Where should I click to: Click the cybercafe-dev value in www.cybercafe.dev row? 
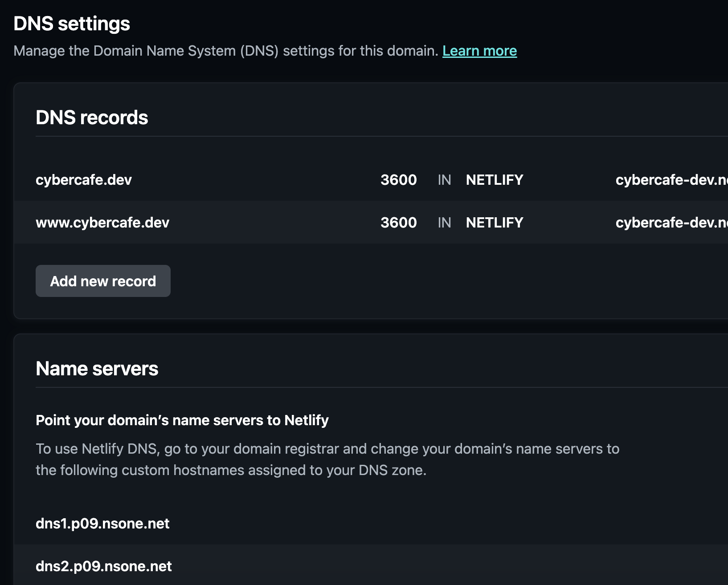click(672, 223)
